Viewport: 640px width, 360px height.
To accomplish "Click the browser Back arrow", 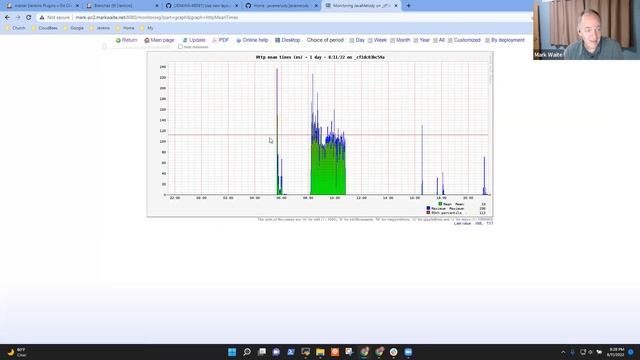I will click(x=7, y=18).
